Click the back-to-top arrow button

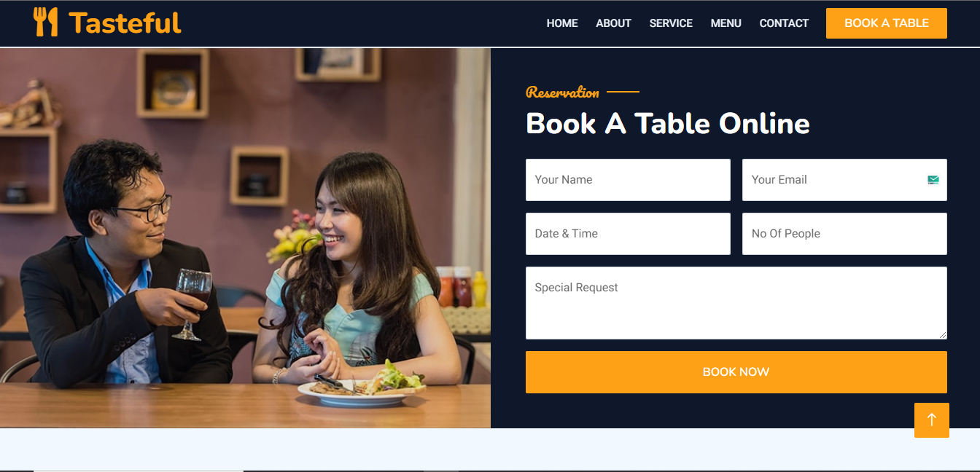pyautogui.click(x=932, y=420)
